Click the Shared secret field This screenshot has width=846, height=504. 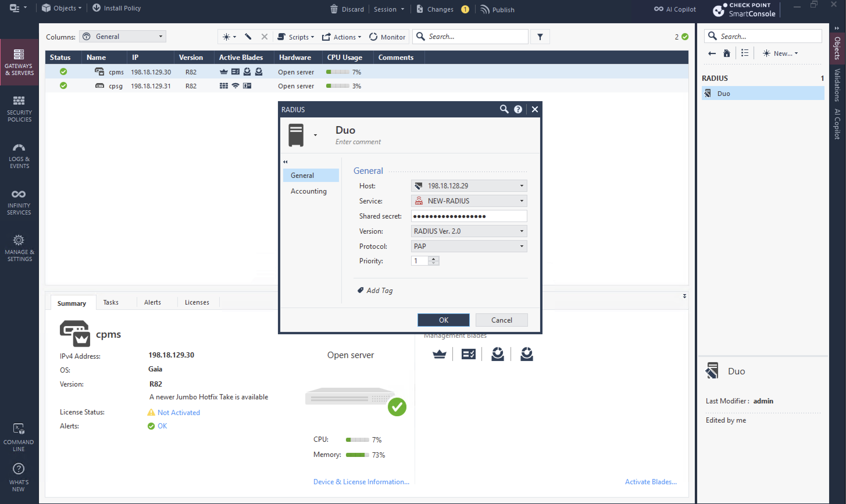coord(469,216)
